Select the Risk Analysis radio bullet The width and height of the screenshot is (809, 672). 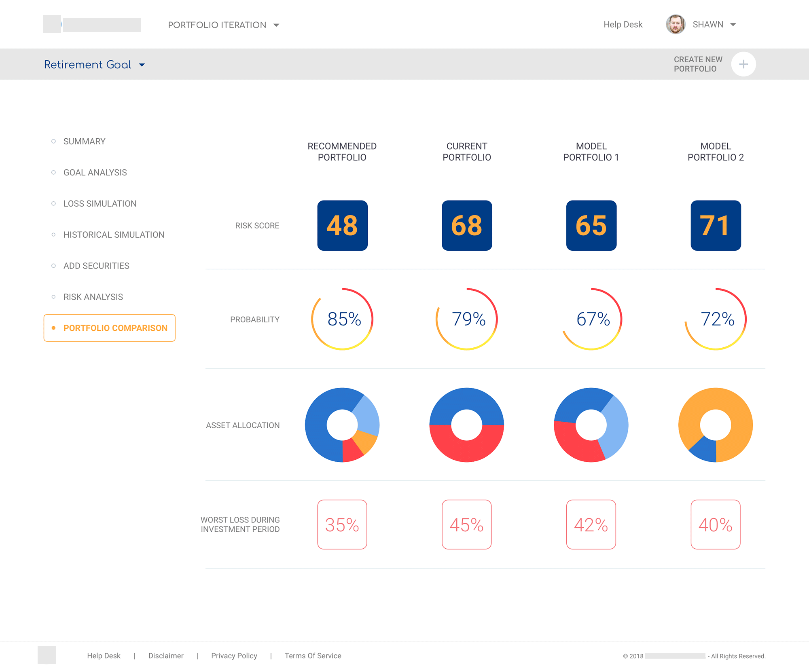[x=53, y=296]
